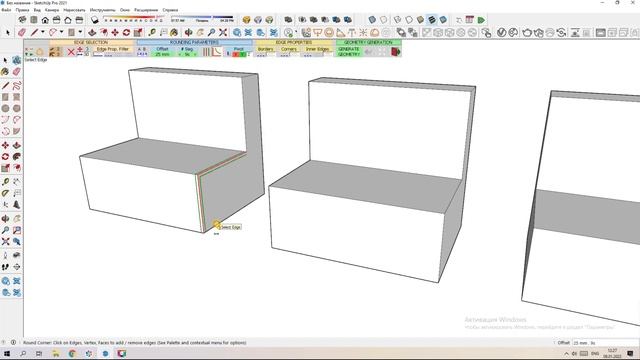Click the Edge Prop. Filter button
This screenshot has width=640, height=360.
(112, 49)
